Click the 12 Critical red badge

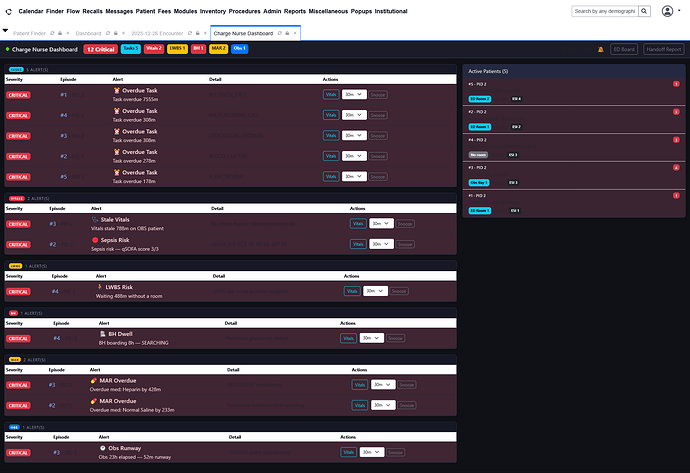pyautogui.click(x=100, y=48)
